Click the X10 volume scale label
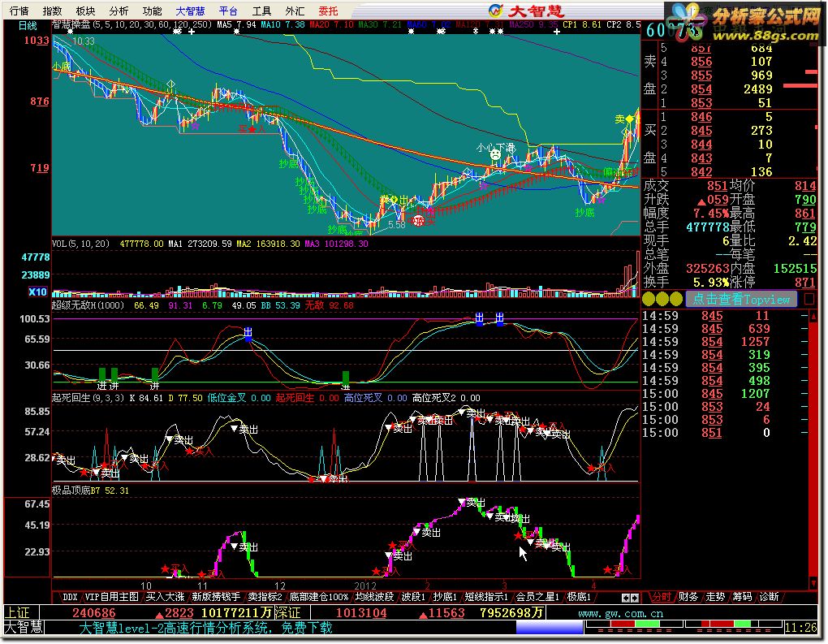 pos(37,292)
